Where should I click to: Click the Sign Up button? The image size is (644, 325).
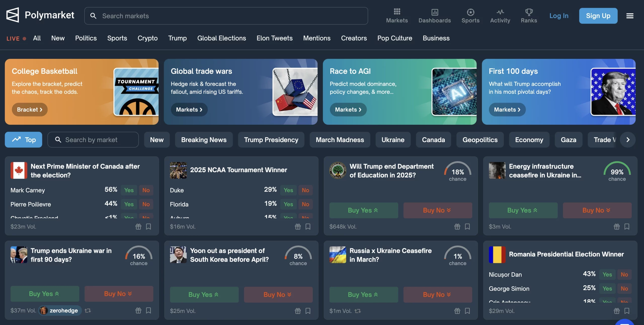pyautogui.click(x=598, y=16)
